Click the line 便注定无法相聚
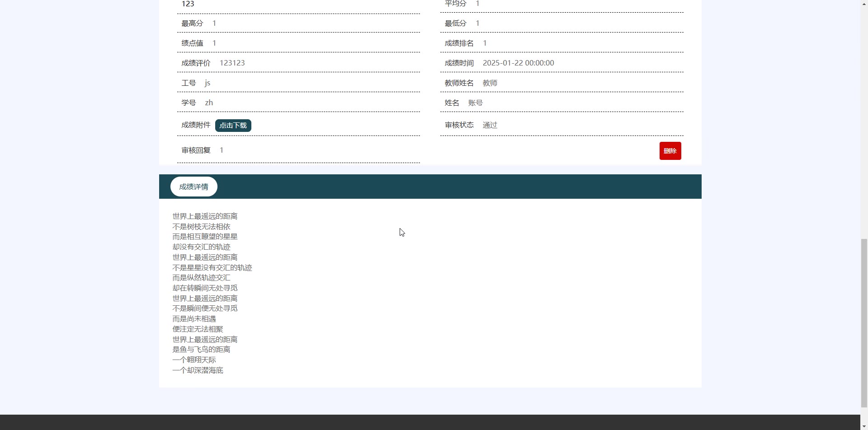This screenshot has width=868, height=430. (x=198, y=329)
